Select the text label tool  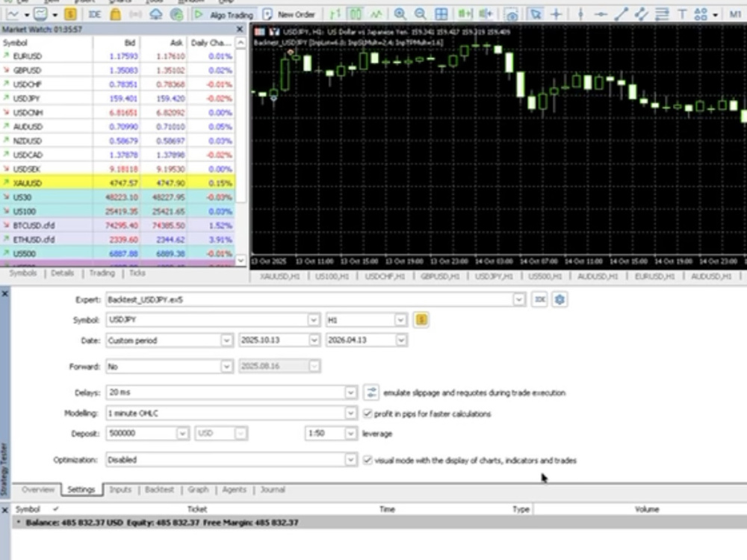[x=682, y=14]
